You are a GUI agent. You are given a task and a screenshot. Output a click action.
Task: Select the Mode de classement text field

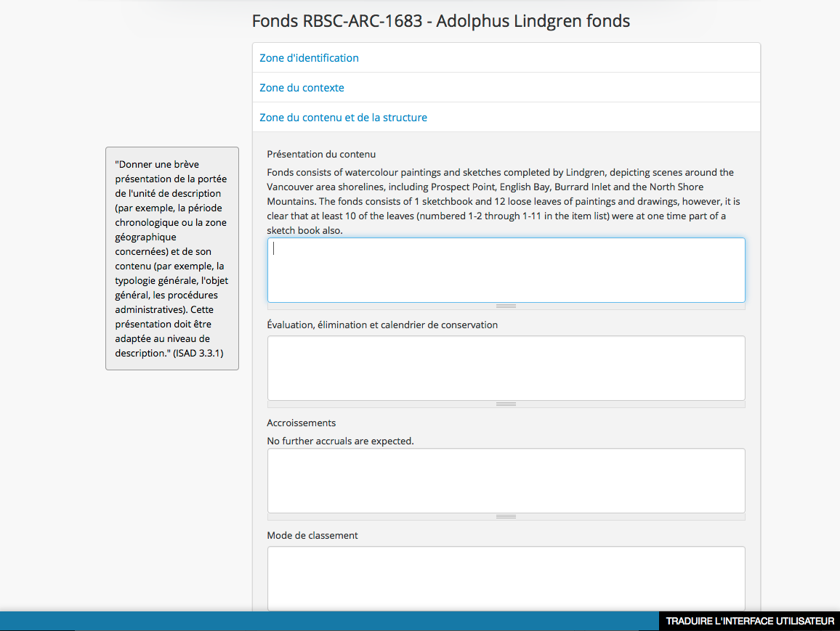(x=506, y=578)
